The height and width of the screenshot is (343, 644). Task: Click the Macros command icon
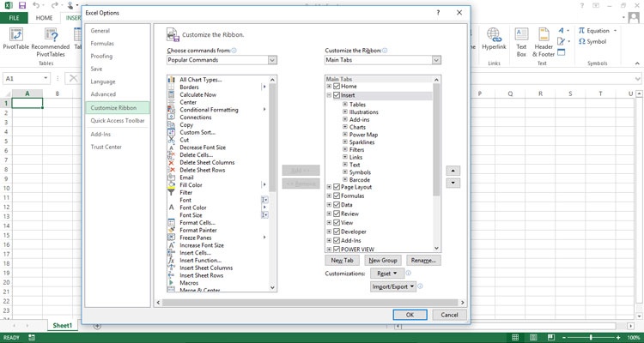[x=172, y=283]
